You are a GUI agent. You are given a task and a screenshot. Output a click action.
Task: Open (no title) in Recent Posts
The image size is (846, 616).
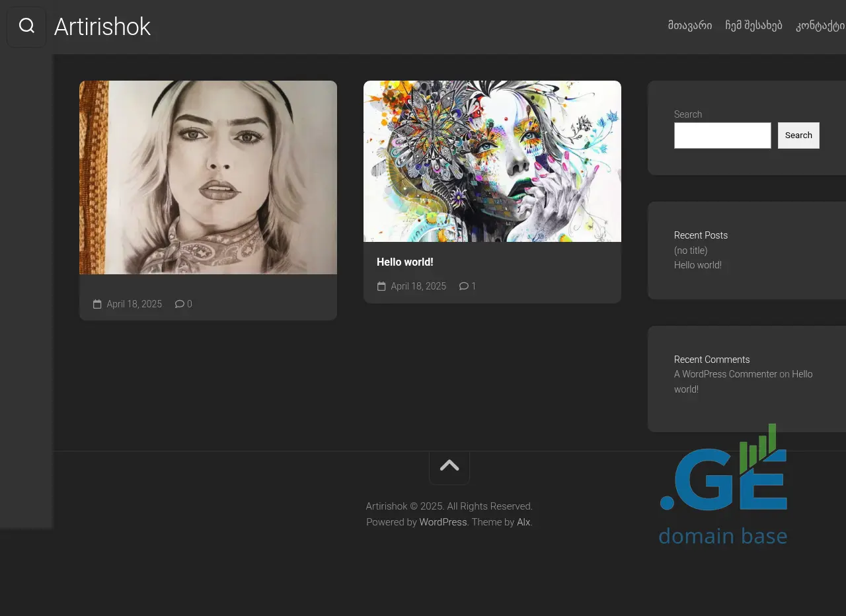691,250
